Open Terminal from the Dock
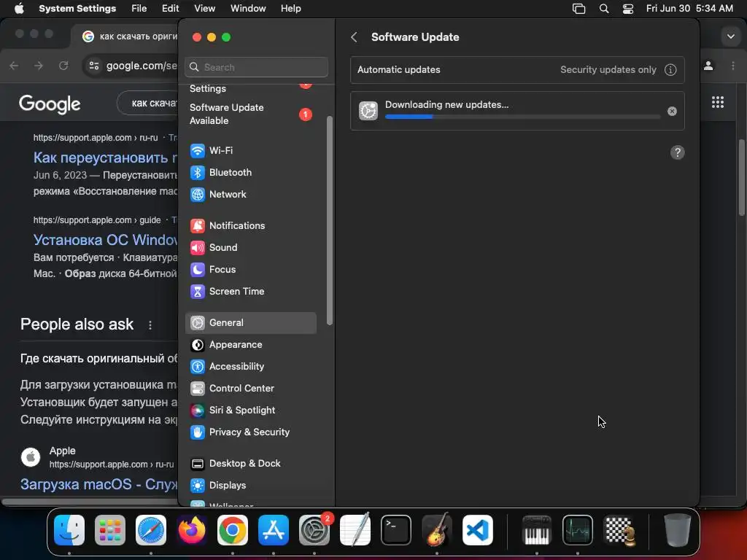This screenshot has height=560, width=747. pyautogui.click(x=396, y=530)
